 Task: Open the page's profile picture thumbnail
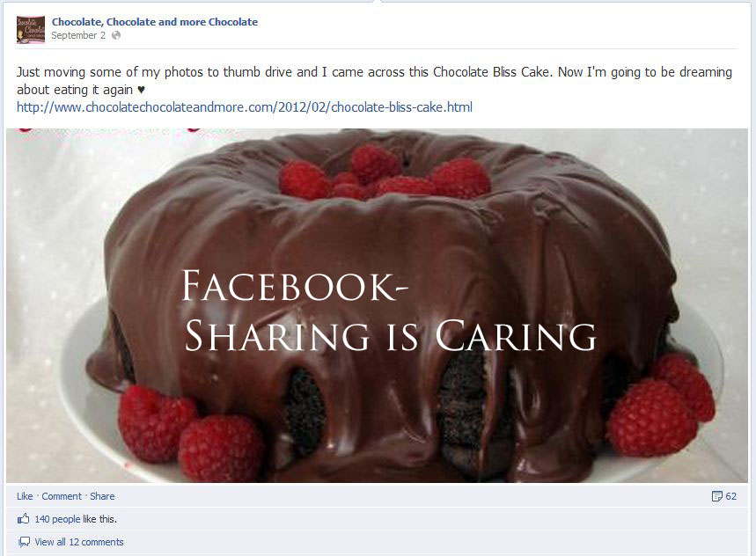click(31, 29)
